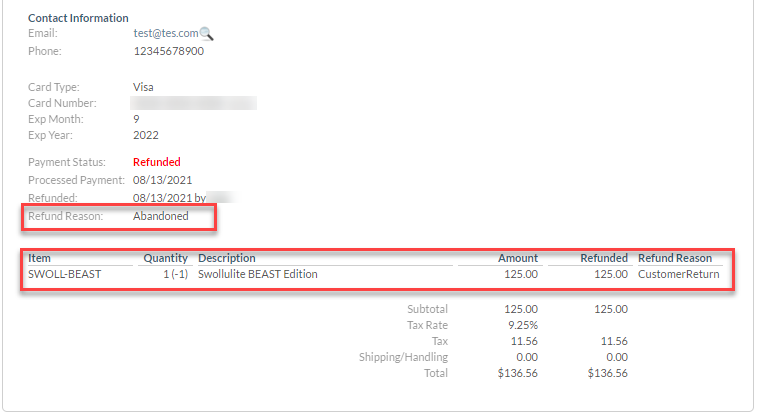Click the Abandoned refund reason value
The height and width of the screenshot is (414, 758).
[160, 216]
